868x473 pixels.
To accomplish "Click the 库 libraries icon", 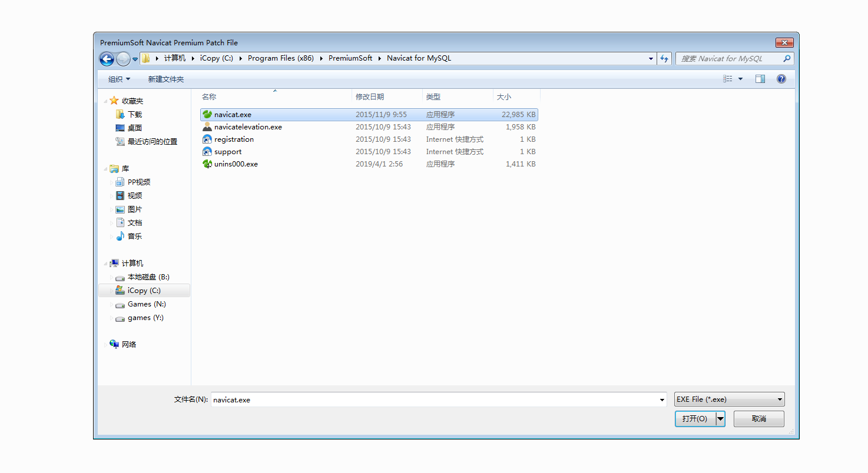I will pyautogui.click(x=114, y=168).
